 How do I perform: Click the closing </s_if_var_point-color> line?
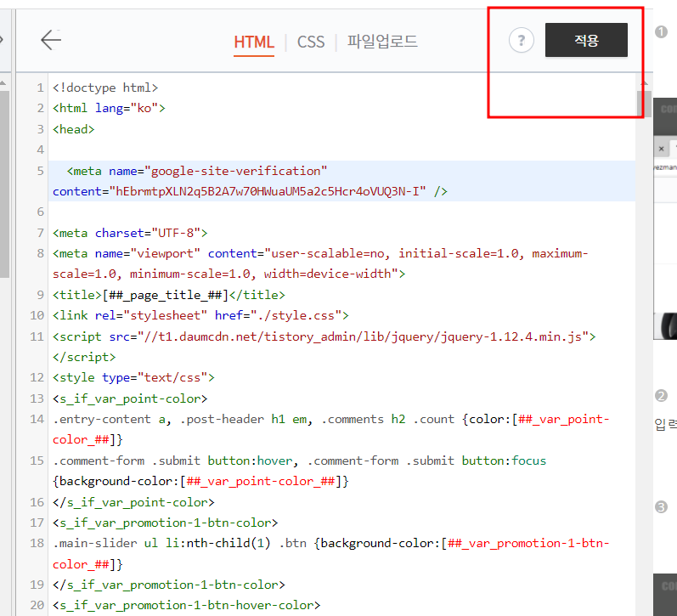coord(133,502)
